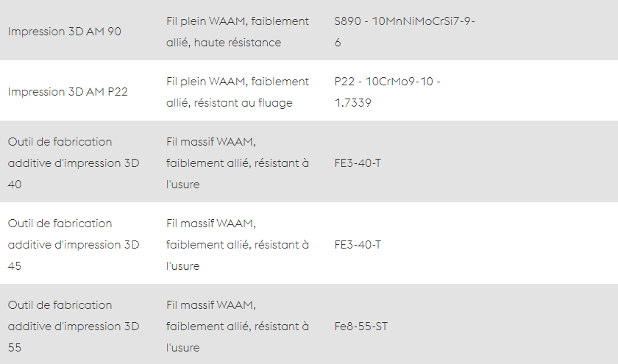Select the FE3-40-T cell in the impression 3D 45 row
Screen dimensions: 618x364
click(x=358, y=245)
